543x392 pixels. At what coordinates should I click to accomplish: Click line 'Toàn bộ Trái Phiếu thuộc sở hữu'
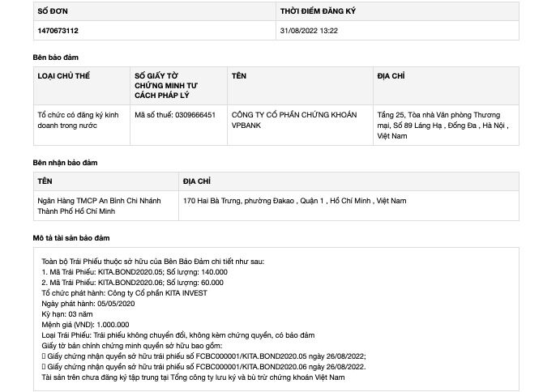(152, 262)
